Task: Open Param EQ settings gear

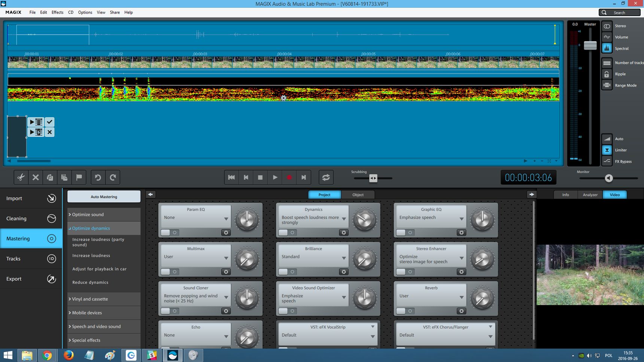Action: [x=226, y=233]
